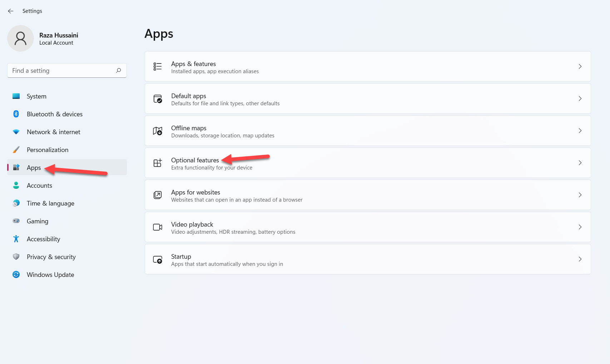Click the Default apps icon

(158, 99)
